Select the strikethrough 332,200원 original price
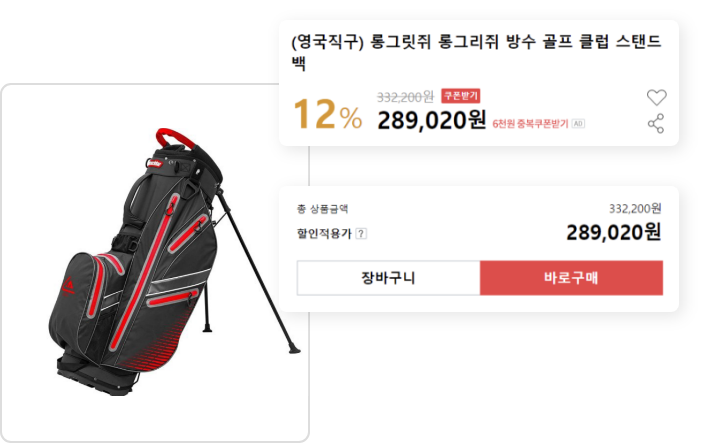Image resolution: width=707 pixels, height=443 pixels. pos(405,97)
